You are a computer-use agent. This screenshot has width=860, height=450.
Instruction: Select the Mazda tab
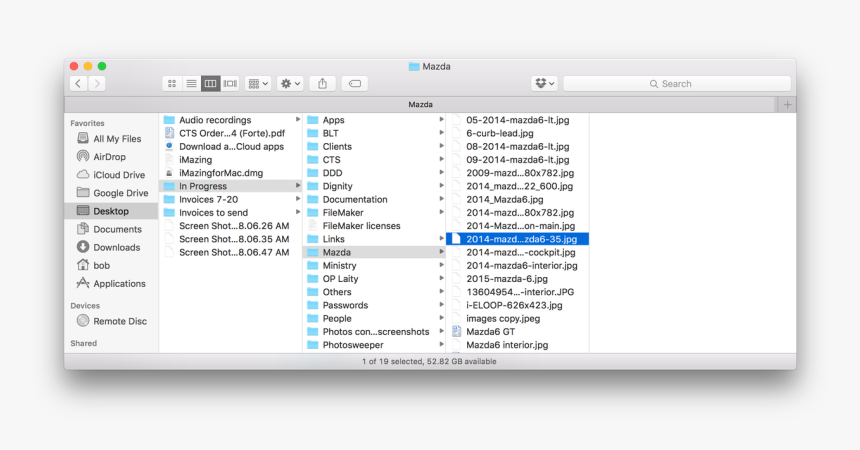[x=420, y=104]
